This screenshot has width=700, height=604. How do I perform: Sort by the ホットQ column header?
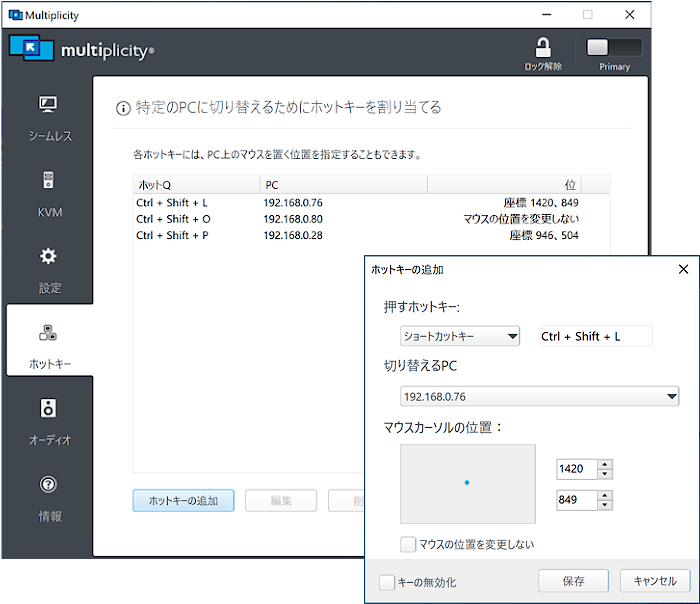pos(196,185)
